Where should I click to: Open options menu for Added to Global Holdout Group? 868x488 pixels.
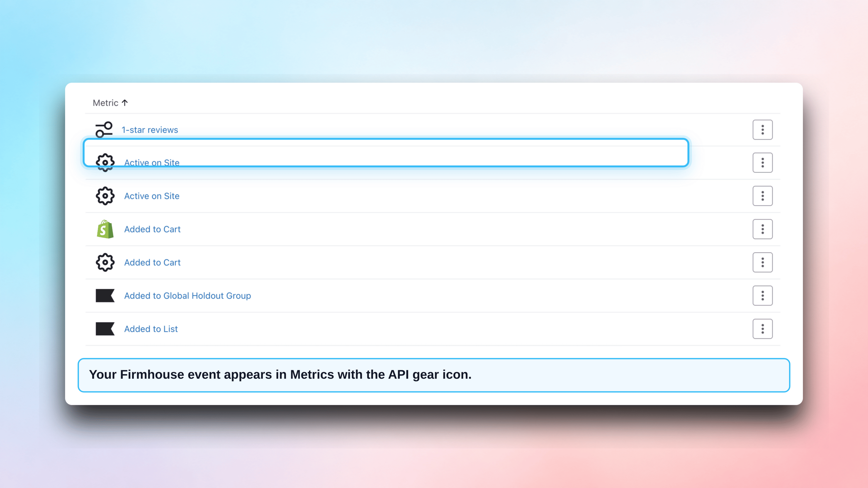pyautogui.click(x=763, y=296)
